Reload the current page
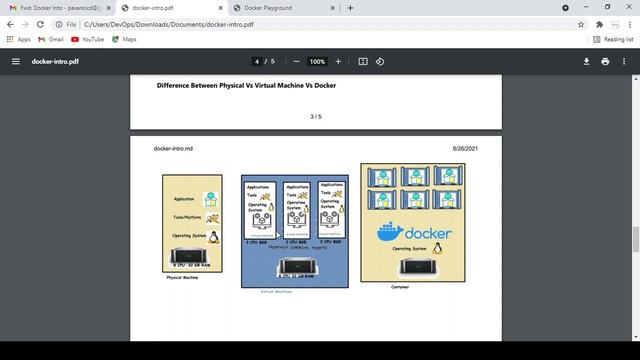This screenshot has width=640, height=360. [x=40, y=24]
